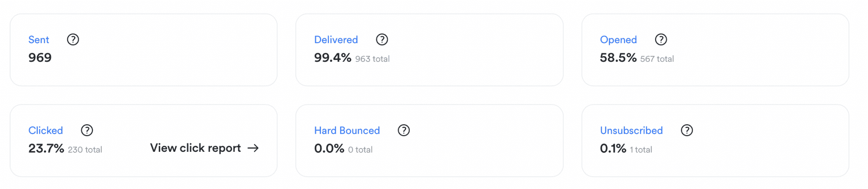Open the Sent metric link
868x189 pixels.
pyautogui.click(x=39, y=40)
